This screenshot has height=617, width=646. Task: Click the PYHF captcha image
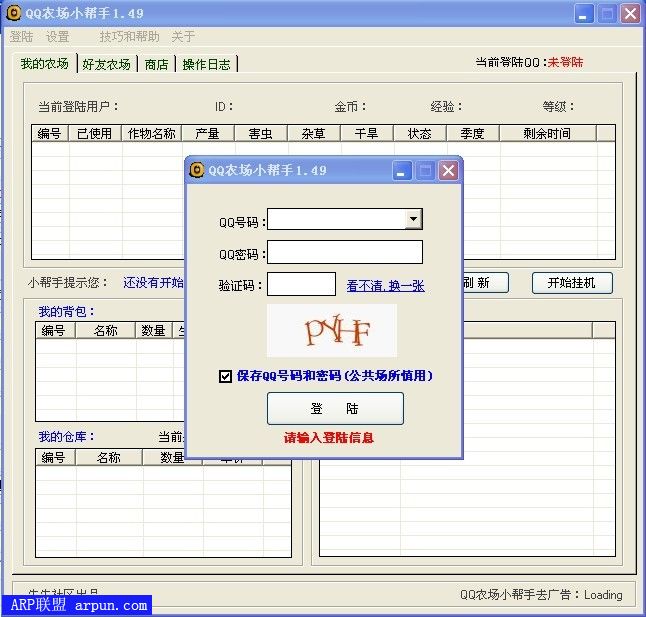(x=332, y=330)
